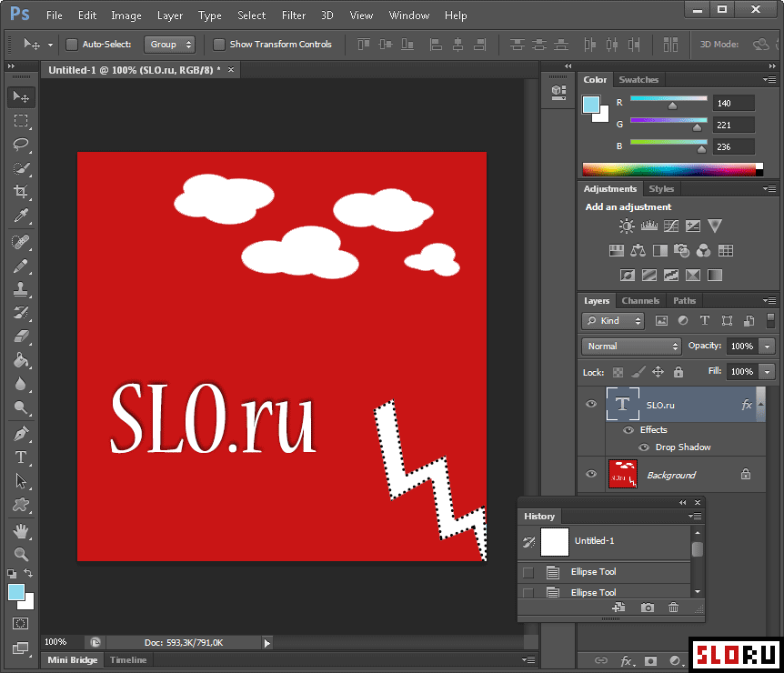Image resolution: width=784 pixels, height=673 pixels.
Task: Select the Horizontal Type tool
Action: (x=21, y=457)
